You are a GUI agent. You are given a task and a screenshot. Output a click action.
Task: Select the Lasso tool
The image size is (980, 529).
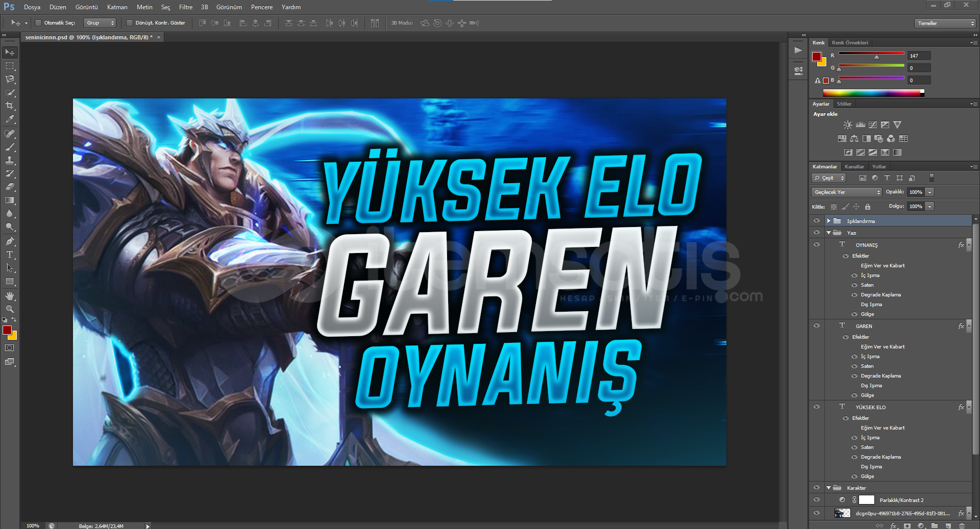point(10,79)
